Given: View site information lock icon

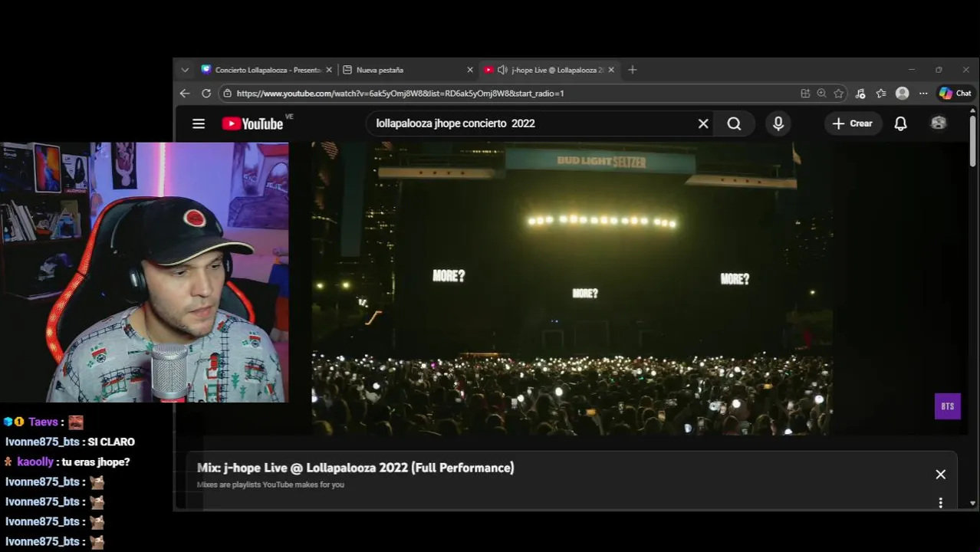Looking at the screenshot, I should click(x=228, y=94).
